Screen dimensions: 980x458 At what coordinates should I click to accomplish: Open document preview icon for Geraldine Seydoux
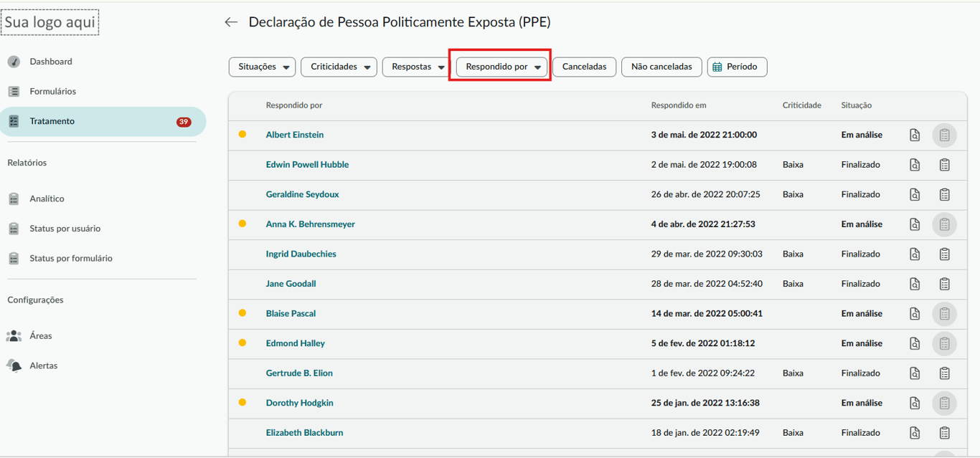[915, 194]
